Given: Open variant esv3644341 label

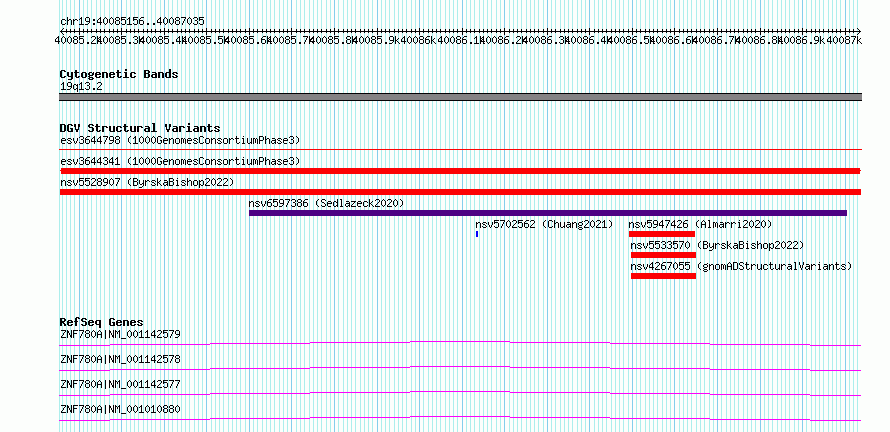Looking at the screenshot, I should coord(180,161).
